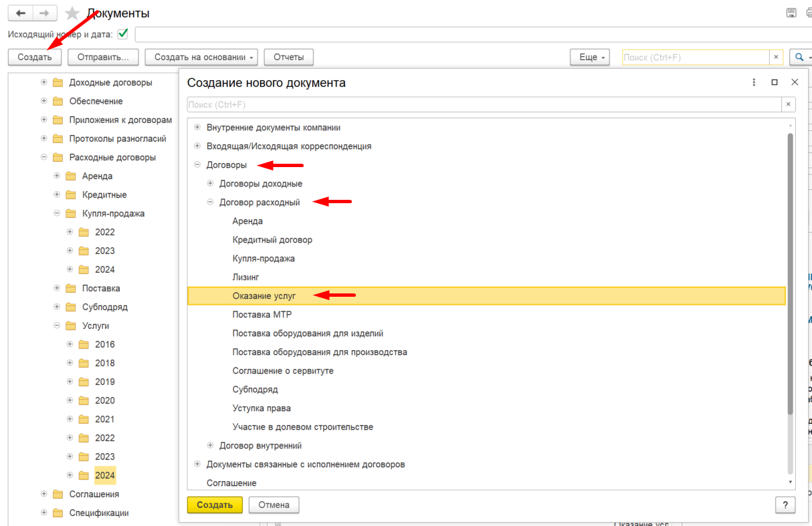This screenshot has width=812, height=526.
Task: Expand Доходные договоры in the folder tree
Action: tap(44, 83)
